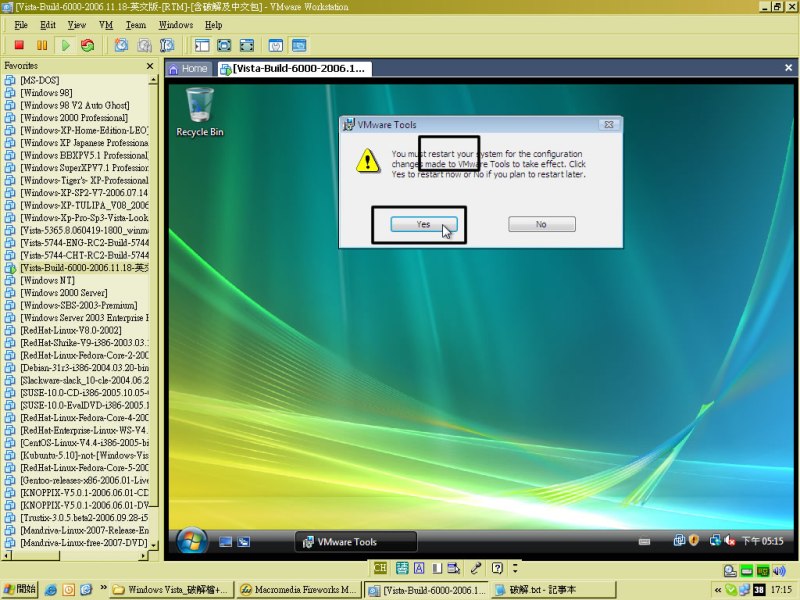The width and height of the screenshot is (800, 600).
Task: Click Yes to restart now
Action: [423, 224]
